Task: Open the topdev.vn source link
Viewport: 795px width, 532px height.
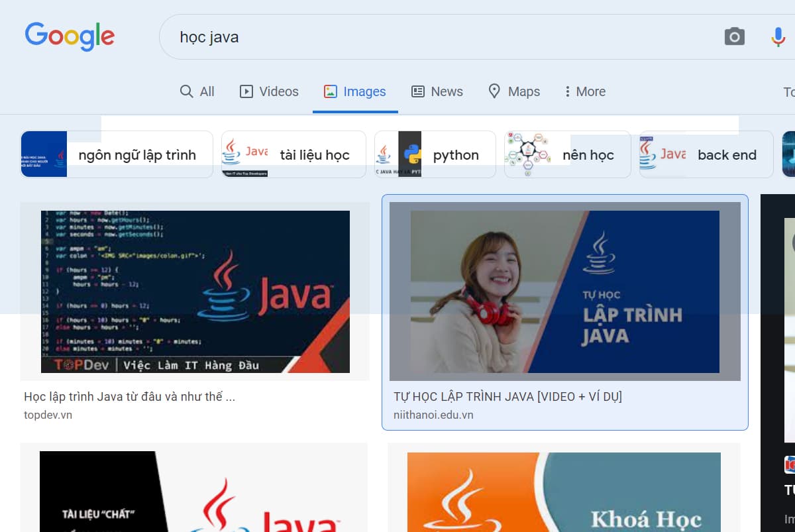Action: click(x=48, y=415)
